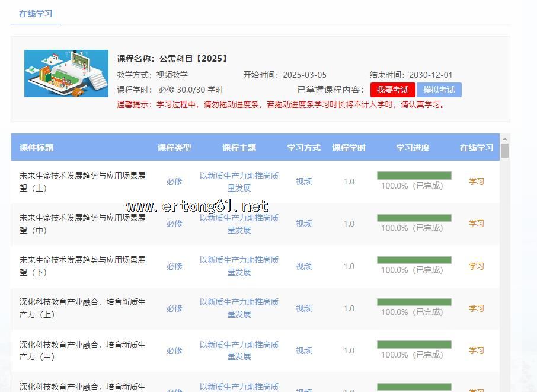This screenshot has height=392, width=537.
Task: Click 必修 type in 深化科技教育 (上) row
Action: coord(174,308)
